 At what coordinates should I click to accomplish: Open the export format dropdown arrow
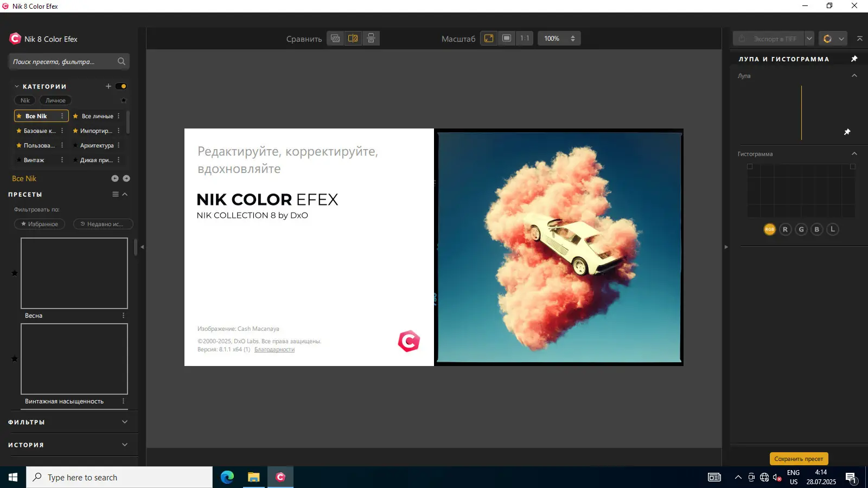(x=809, y=38)
